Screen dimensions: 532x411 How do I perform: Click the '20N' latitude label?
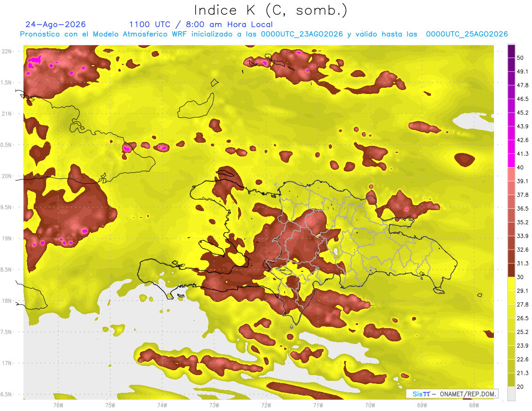coord(7,176)
